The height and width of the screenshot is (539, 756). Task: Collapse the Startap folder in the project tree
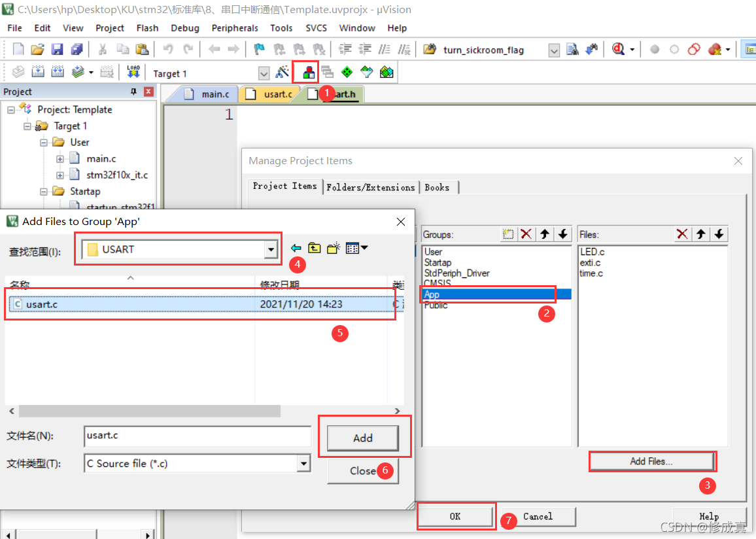tap(43, 192)
